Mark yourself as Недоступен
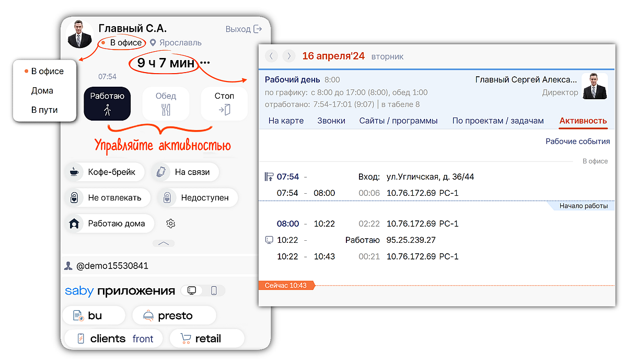 [x=198, y=198]
